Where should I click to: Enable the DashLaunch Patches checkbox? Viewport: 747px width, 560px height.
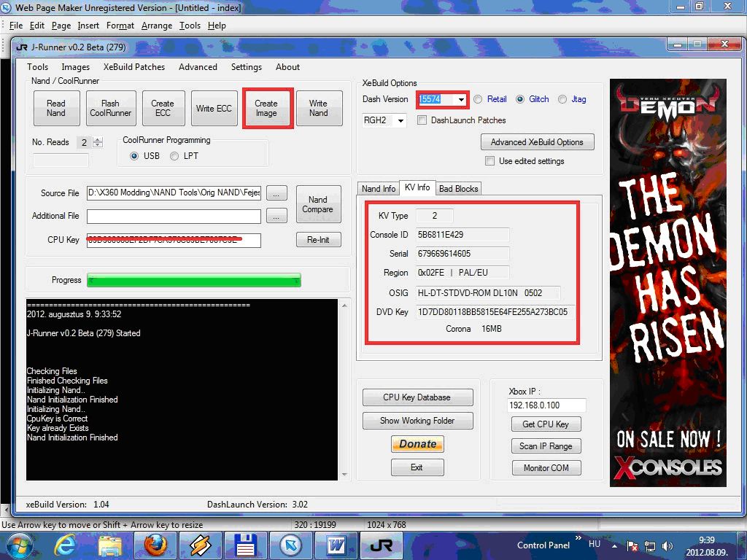(x=422, y=120)
